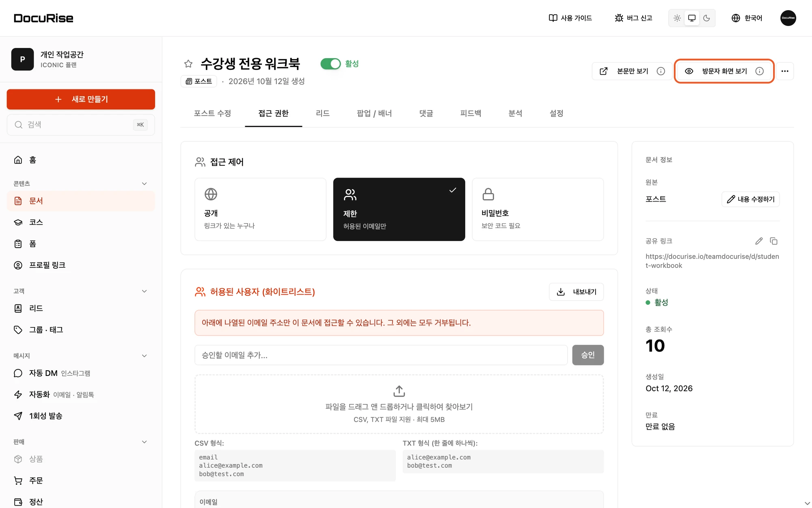The image size is (812, 508).
Task: Edit the share link pencil icon
Action: [x=759, y=241]
